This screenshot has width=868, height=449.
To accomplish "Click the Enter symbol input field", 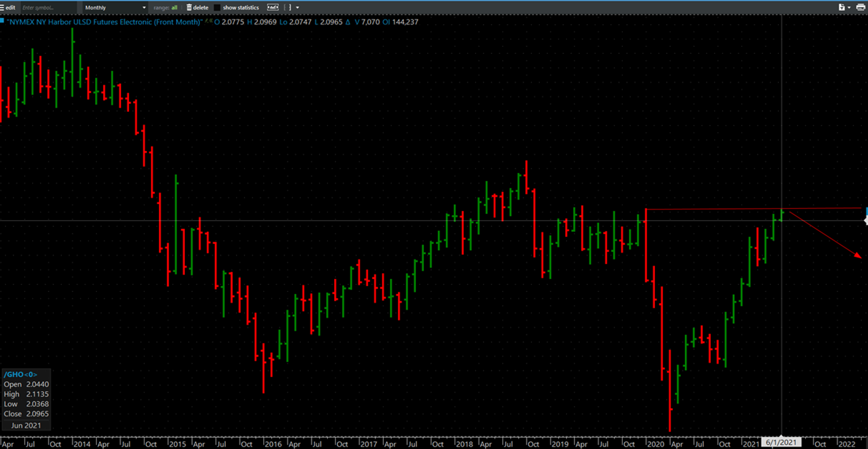I will [x=49, y=7].
